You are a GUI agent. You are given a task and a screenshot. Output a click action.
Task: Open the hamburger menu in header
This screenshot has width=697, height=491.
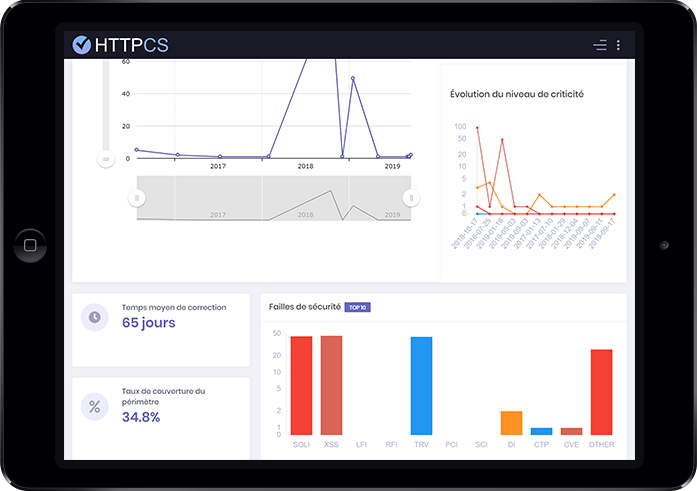click(600, 45)
